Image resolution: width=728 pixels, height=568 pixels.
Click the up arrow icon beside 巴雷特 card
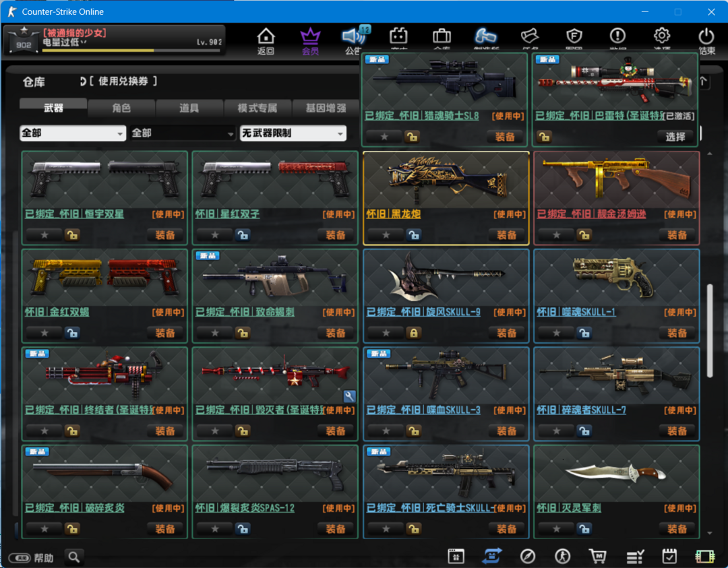703,82
